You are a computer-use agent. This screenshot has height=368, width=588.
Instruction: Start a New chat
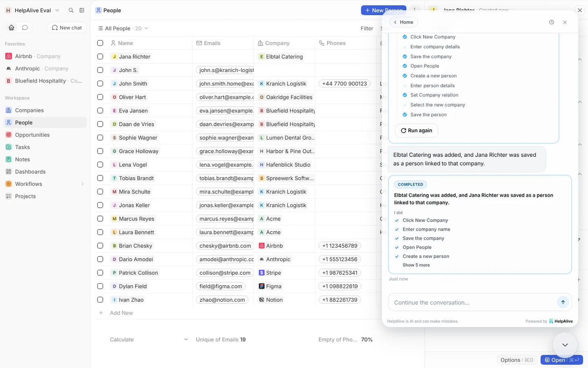click(67, 27)
